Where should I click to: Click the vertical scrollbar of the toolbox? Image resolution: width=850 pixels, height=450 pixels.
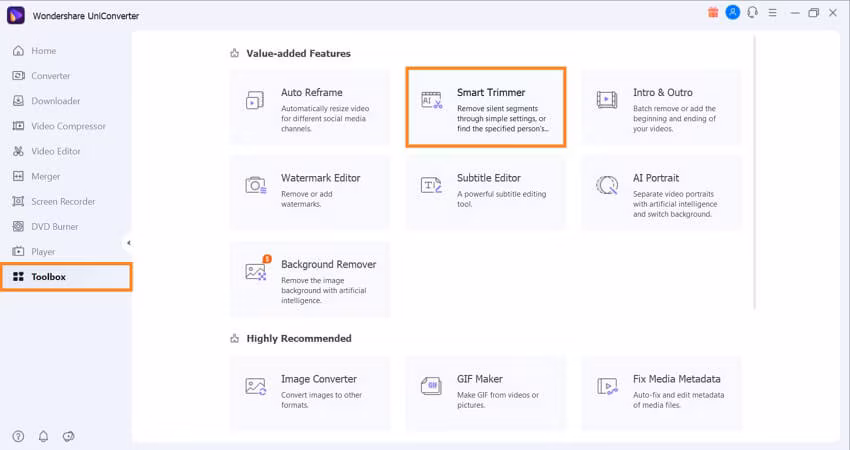point(754,172)
